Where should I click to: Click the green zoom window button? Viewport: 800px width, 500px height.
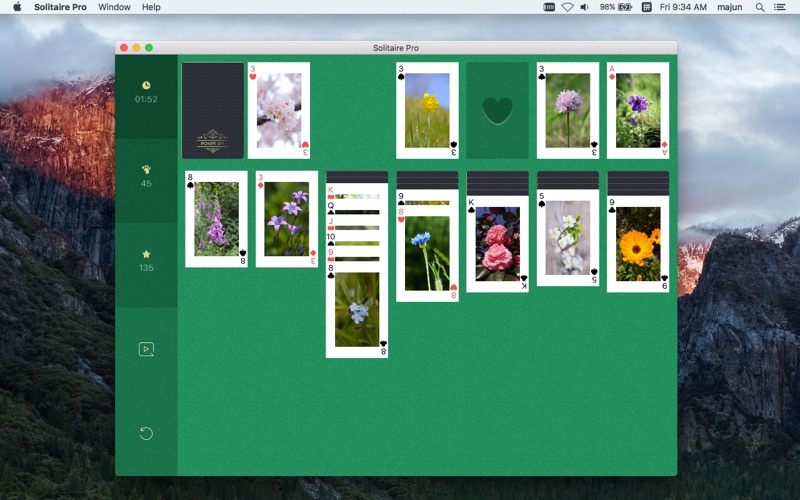point(149,47)
